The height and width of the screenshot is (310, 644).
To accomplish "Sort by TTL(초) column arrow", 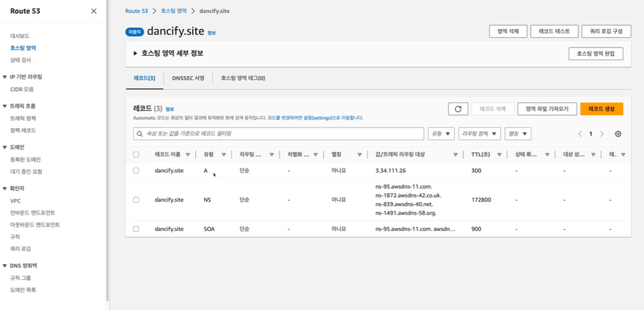I will (x=499, y=155).
